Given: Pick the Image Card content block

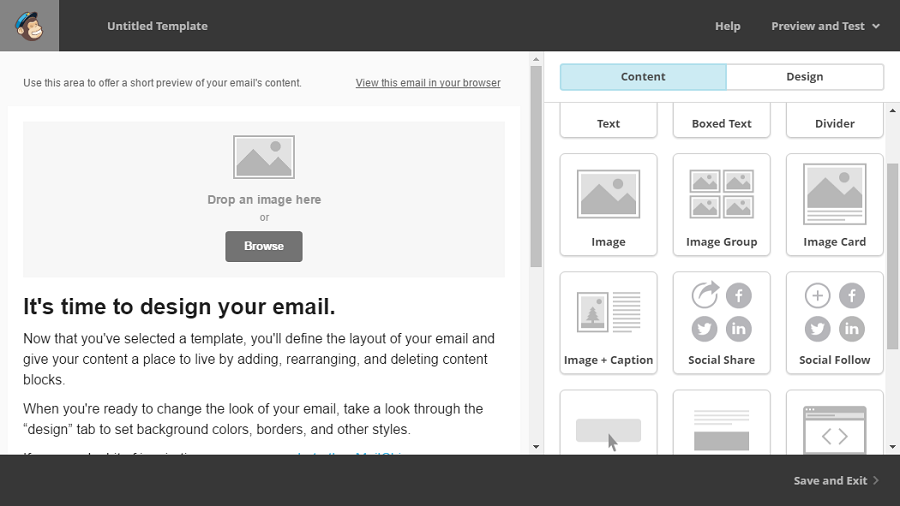Looking at the screenshot, I should click(835, 205).
